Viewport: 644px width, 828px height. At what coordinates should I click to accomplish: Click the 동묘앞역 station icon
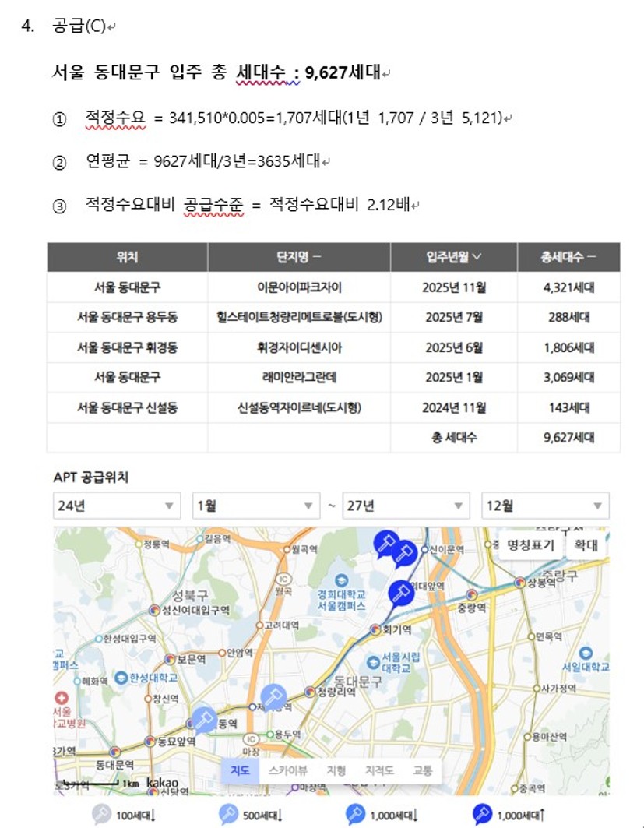(150, 741)
